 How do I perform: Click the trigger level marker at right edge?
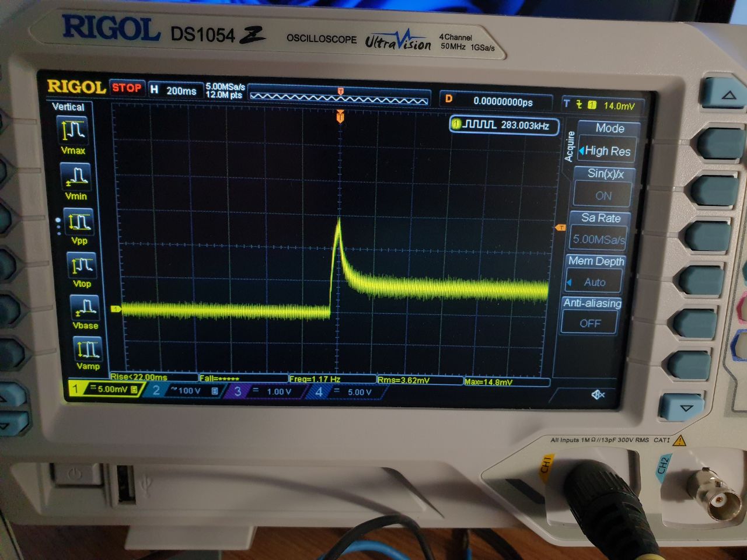point(561,228)
